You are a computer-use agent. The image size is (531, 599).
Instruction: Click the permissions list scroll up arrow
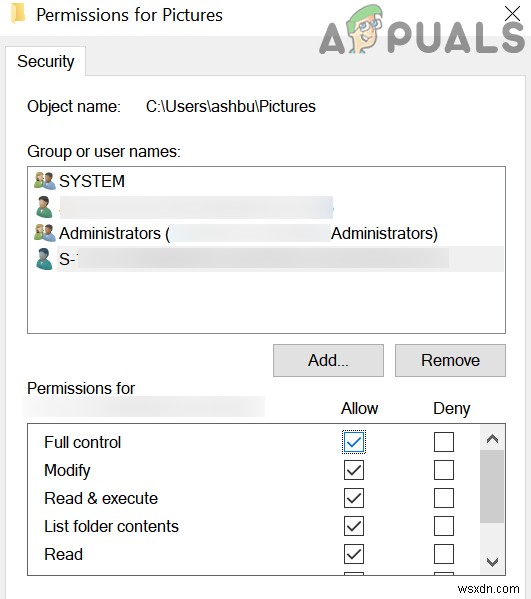point(492,439)
